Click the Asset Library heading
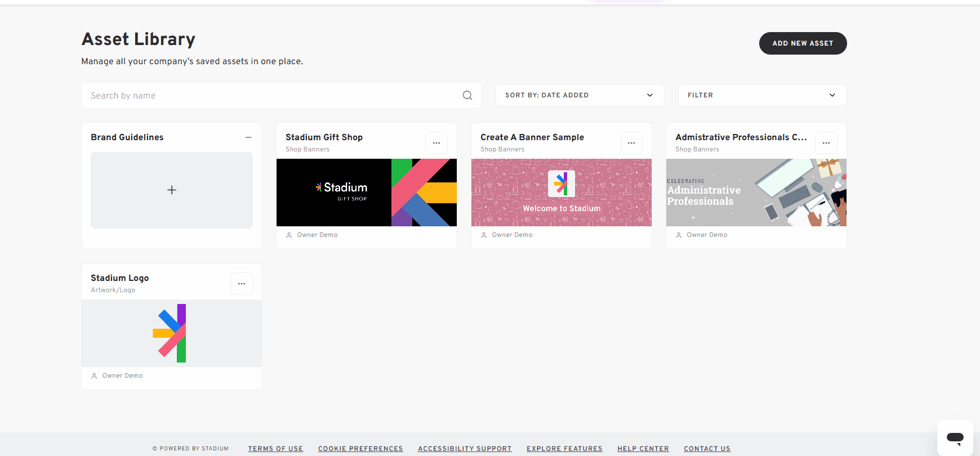Viewport: 980px width, 456px height. pos(139,39)
